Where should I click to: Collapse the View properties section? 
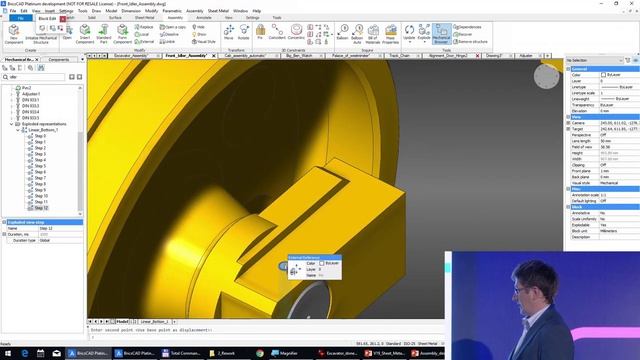click(x=568, y=117)
